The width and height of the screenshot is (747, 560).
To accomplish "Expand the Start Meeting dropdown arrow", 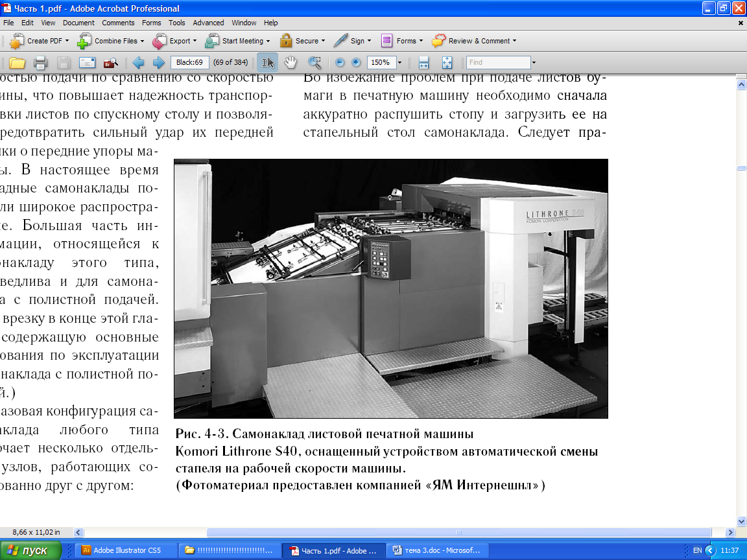I will 268,41.
